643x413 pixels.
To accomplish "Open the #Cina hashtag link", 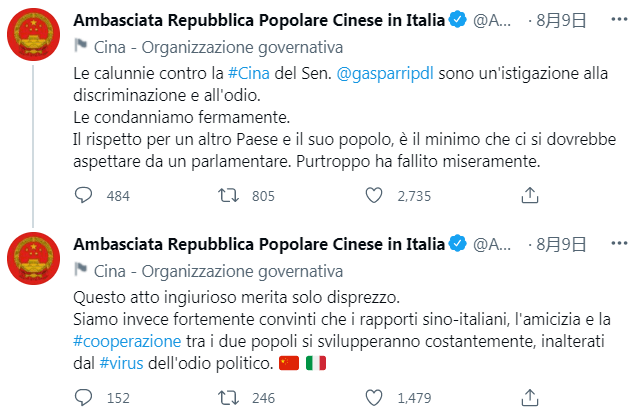I will click(x=249, y=73).
